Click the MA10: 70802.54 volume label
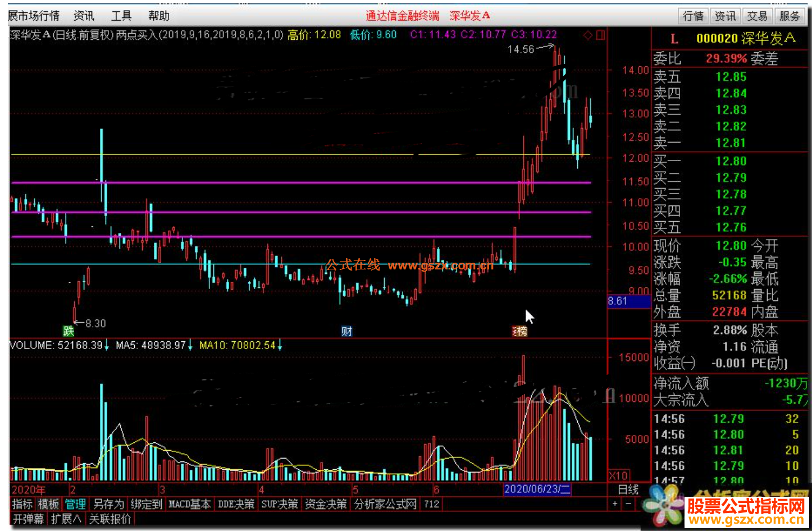 [238, 345]
